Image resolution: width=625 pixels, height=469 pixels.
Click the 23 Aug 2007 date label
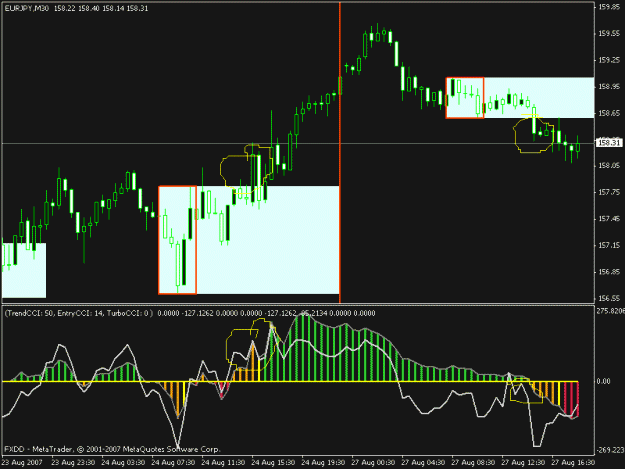point(22,463)
